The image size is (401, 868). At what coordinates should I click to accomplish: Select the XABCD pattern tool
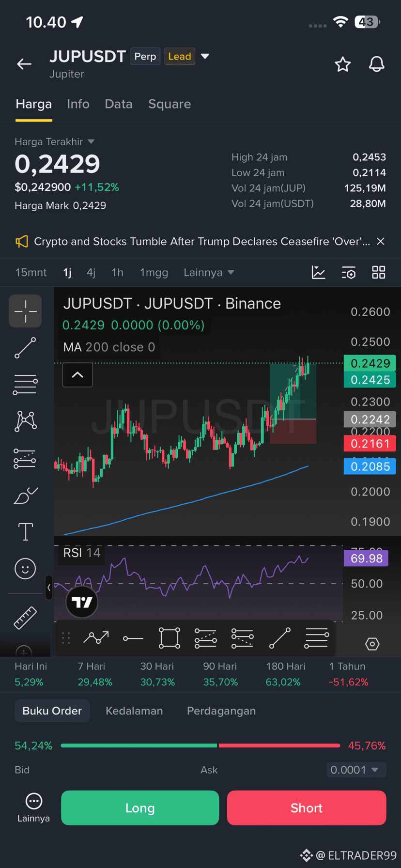tap(26, 421)
